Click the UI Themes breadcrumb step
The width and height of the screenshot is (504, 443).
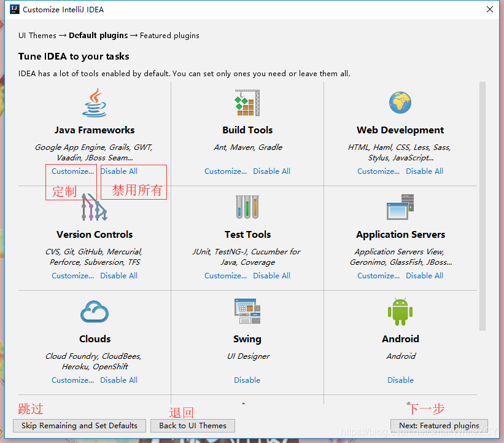tap(37, 36)
